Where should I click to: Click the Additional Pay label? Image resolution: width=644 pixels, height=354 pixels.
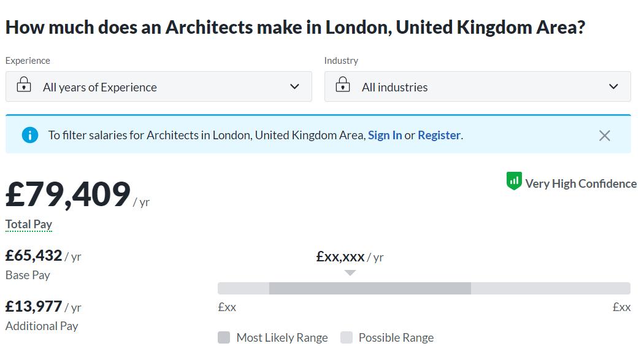(42, 326)
